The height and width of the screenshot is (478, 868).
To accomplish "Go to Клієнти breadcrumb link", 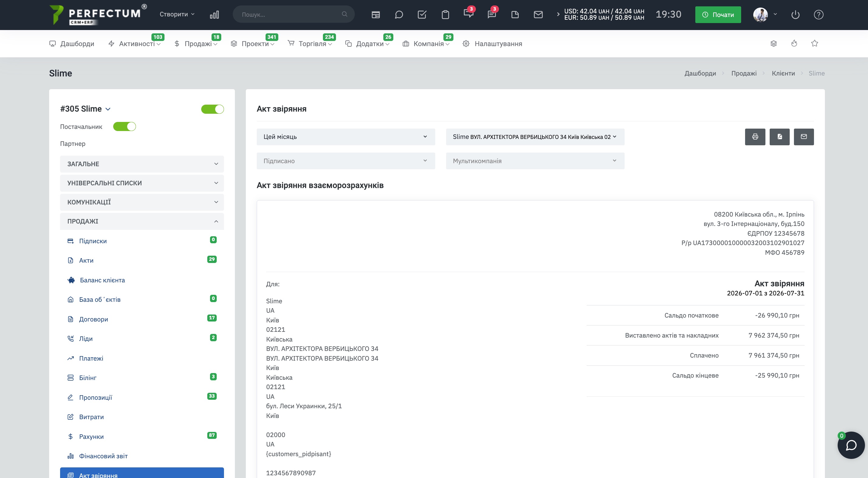I will point(783,73).
